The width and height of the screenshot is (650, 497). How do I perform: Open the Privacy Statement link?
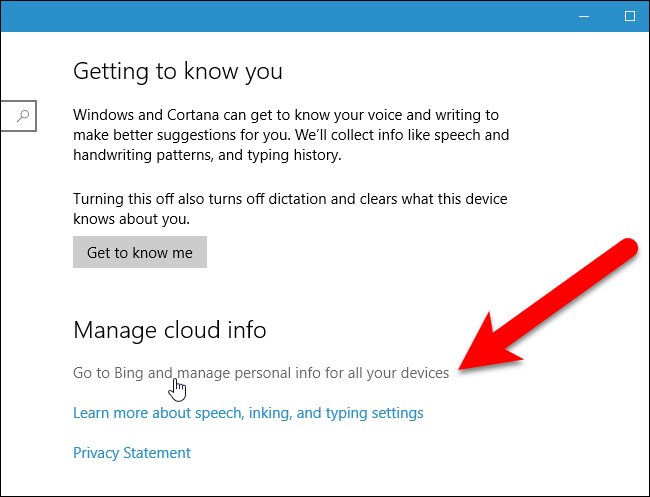coord(132,453)
